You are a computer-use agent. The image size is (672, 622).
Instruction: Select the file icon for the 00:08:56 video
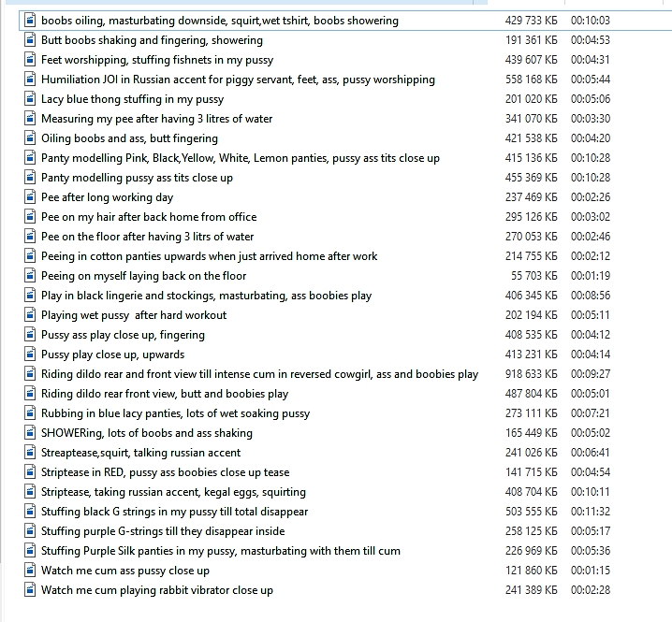[29, 296]
